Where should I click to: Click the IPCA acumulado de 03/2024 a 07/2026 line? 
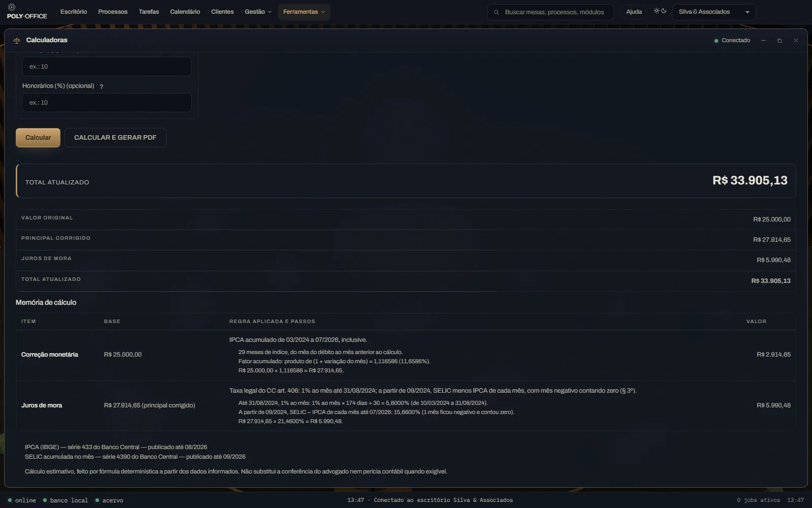298,340
